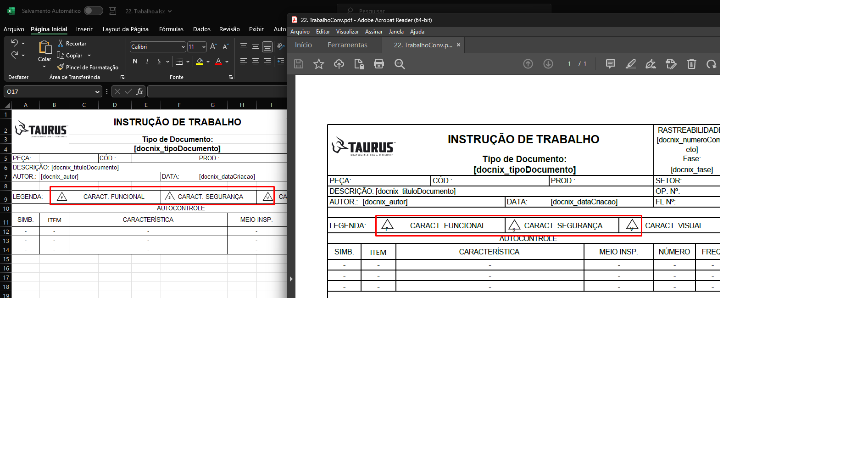Screen dimensions: 868x462
Task: Switch to Início tab in Acrobat
Action: point(303,45)
